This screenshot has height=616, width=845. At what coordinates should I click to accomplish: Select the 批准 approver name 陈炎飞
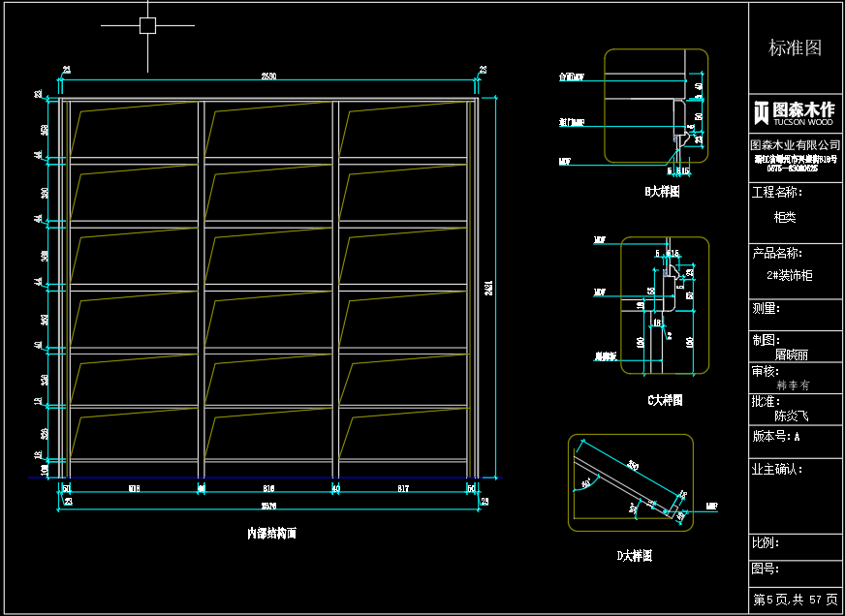coord(791,416)
